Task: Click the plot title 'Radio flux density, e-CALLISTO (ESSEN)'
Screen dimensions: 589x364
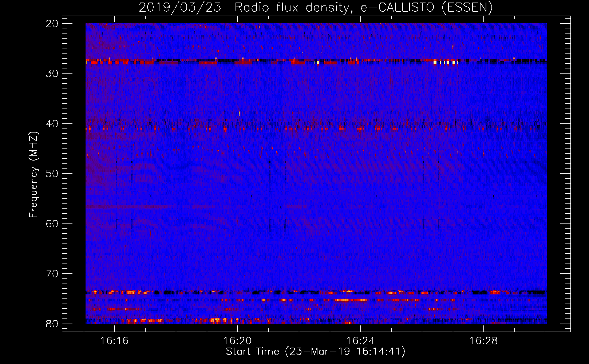Action: coord(364,8)
